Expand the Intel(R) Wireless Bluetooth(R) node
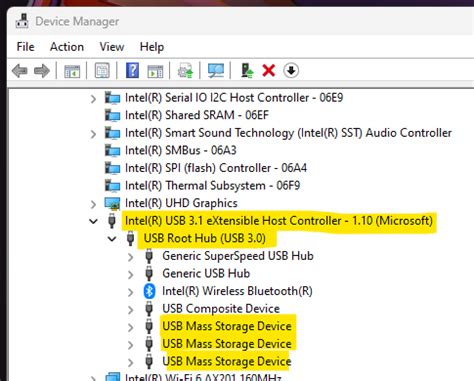Viewport: 474px width, 381px height. click(130, 292)
